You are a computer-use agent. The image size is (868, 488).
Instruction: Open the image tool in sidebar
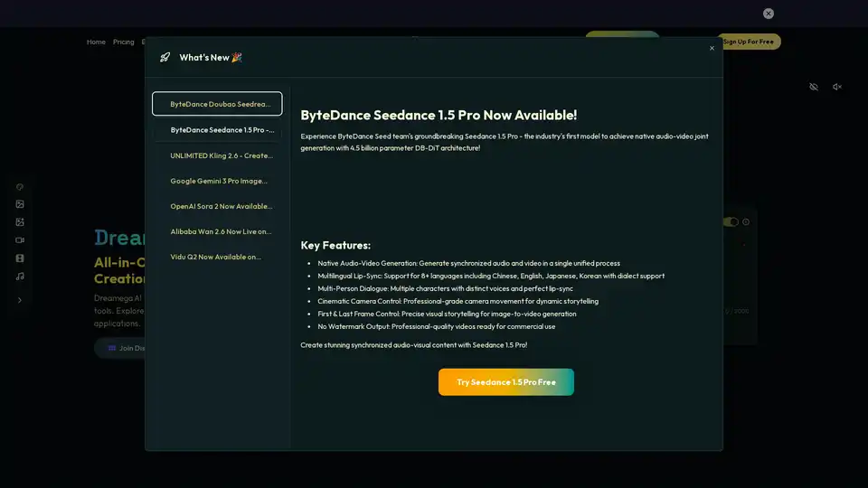[x=20, y=204]
